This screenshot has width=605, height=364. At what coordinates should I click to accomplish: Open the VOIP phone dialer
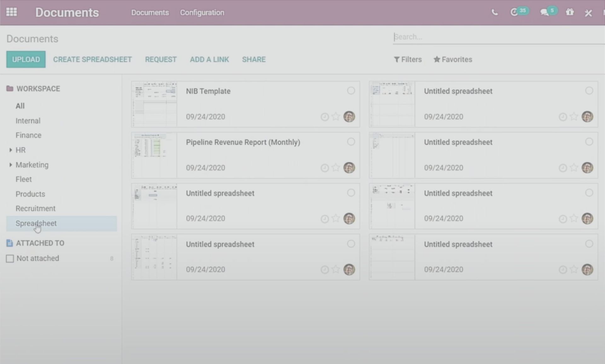[x=494, y=13]
